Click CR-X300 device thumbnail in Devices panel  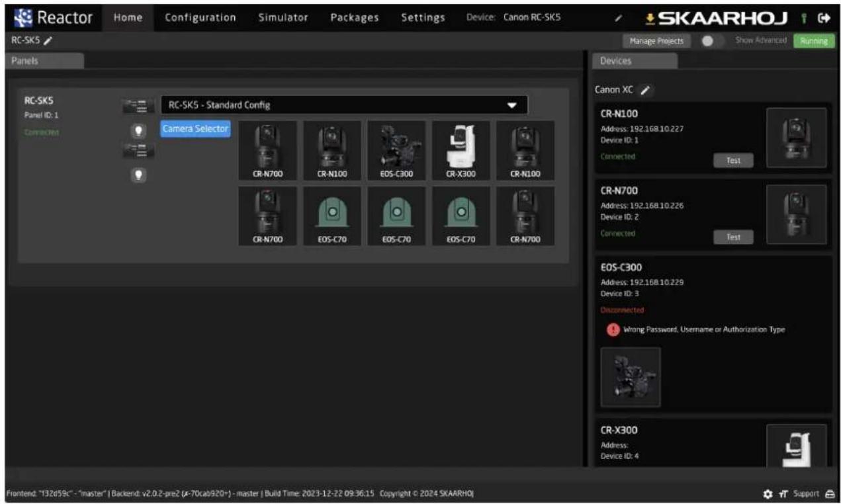pyautogui.click(x=796, y=445)
